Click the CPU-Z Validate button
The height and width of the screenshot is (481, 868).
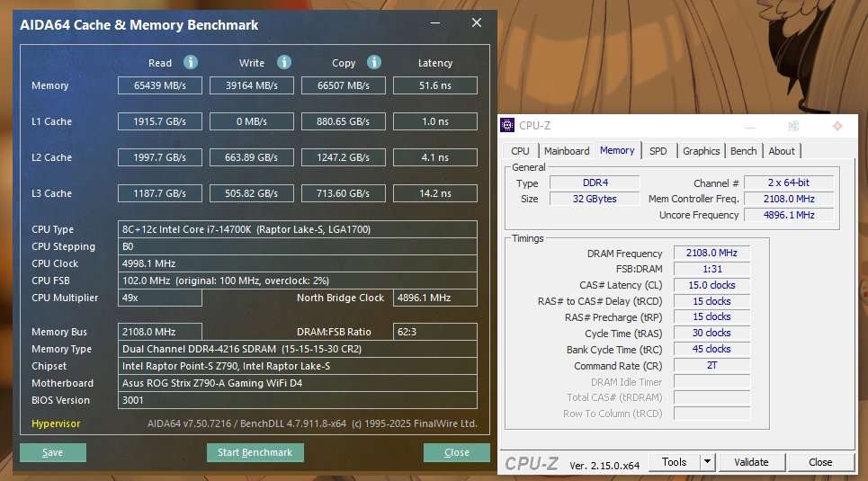point(751,461)
